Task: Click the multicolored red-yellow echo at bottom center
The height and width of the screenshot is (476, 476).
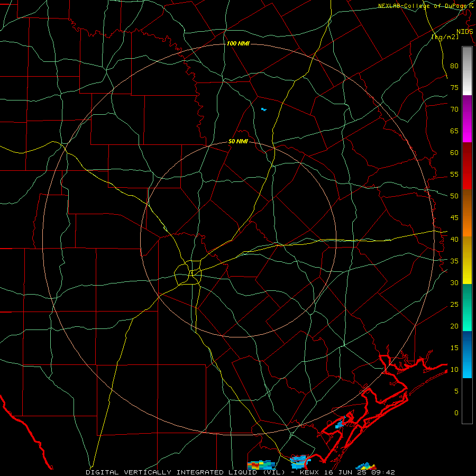Action: (261, 465)
